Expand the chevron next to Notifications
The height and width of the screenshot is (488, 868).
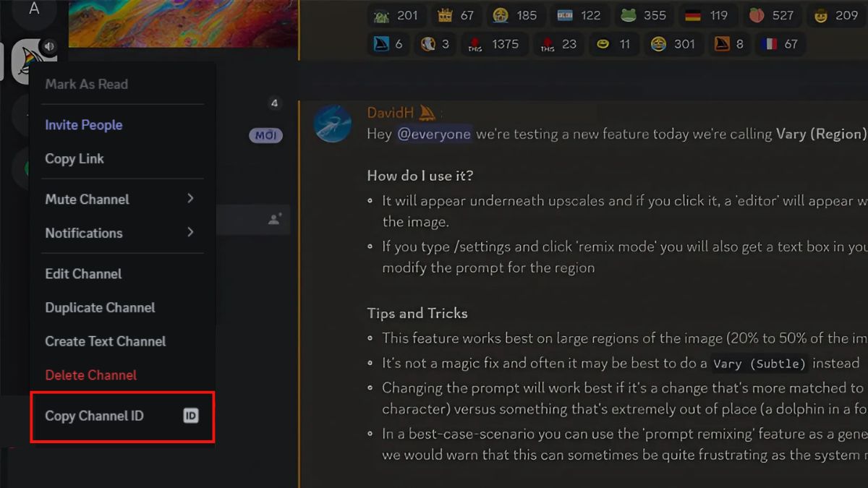(x=190, y=233)
